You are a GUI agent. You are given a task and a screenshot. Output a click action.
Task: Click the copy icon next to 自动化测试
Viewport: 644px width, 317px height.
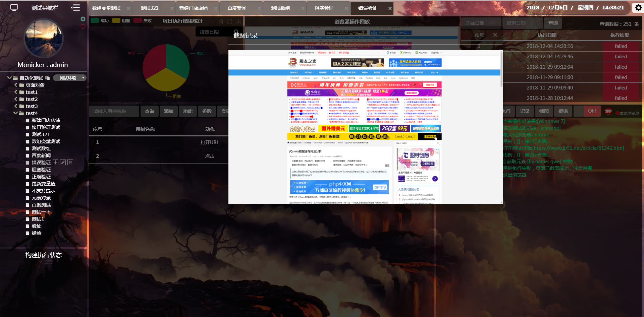[48, 78]
